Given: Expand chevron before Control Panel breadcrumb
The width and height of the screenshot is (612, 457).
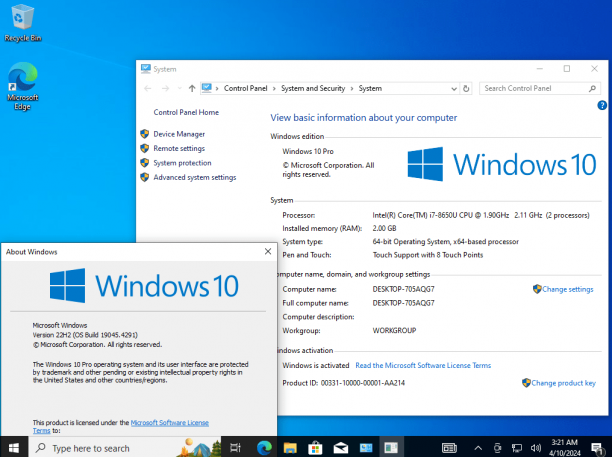Looking at the screenshot, I should tap(217, 89).
